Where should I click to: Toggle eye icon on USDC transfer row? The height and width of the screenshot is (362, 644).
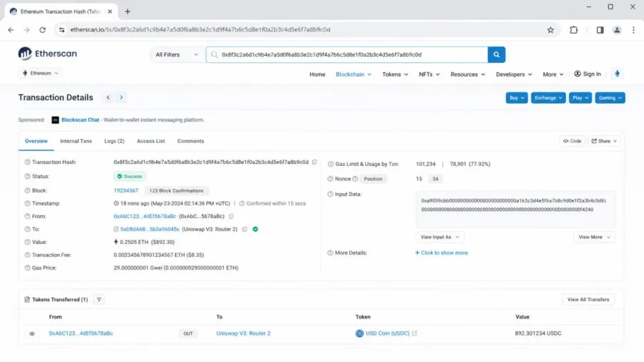32,333
